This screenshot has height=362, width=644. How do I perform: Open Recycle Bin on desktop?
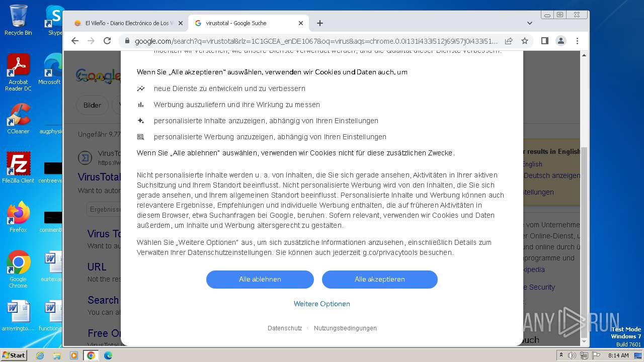click(x=18, y=20)
